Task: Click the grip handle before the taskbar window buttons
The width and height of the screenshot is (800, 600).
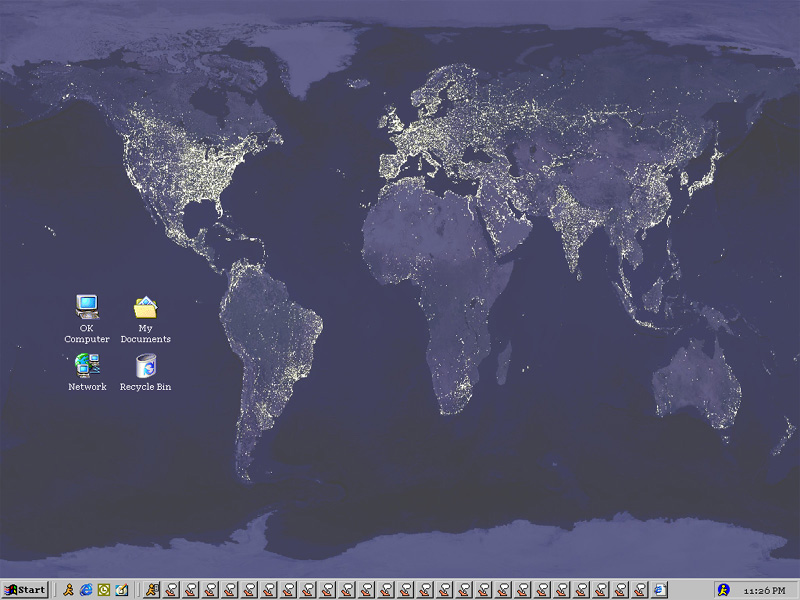Action: click(138, 590)
